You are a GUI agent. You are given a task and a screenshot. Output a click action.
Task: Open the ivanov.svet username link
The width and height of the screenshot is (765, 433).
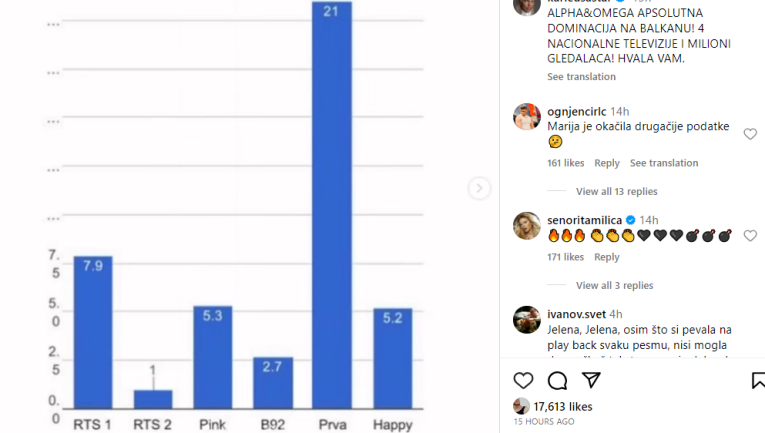click(576, 314)
